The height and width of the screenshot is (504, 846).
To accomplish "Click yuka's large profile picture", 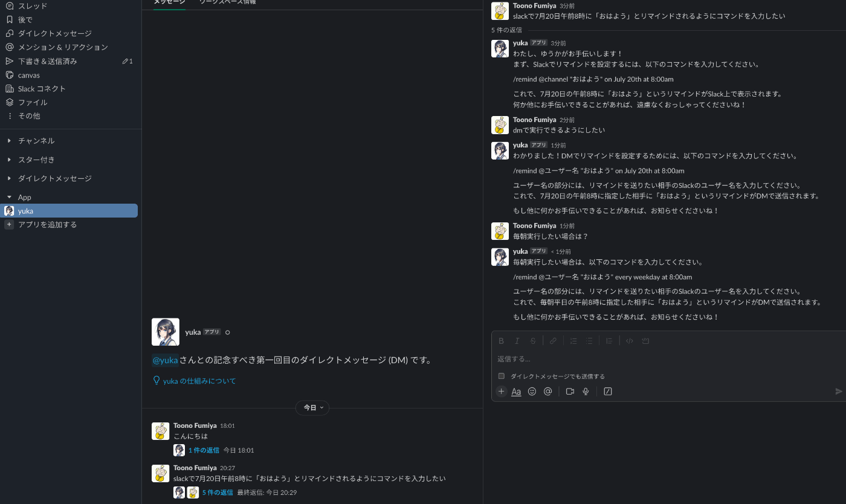I will coord(166,332).
